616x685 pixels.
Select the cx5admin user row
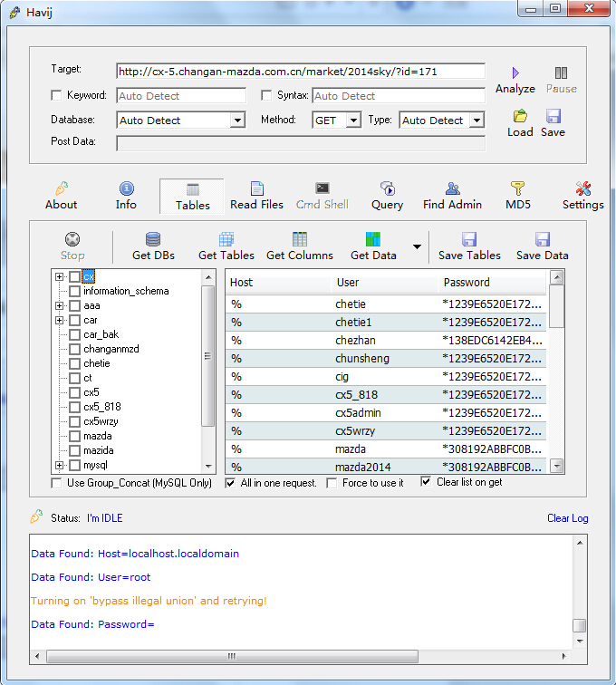tap(386, 413)
